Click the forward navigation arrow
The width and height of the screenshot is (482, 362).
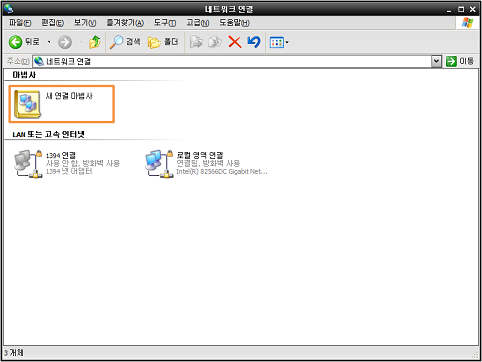[x=65, y=42]
